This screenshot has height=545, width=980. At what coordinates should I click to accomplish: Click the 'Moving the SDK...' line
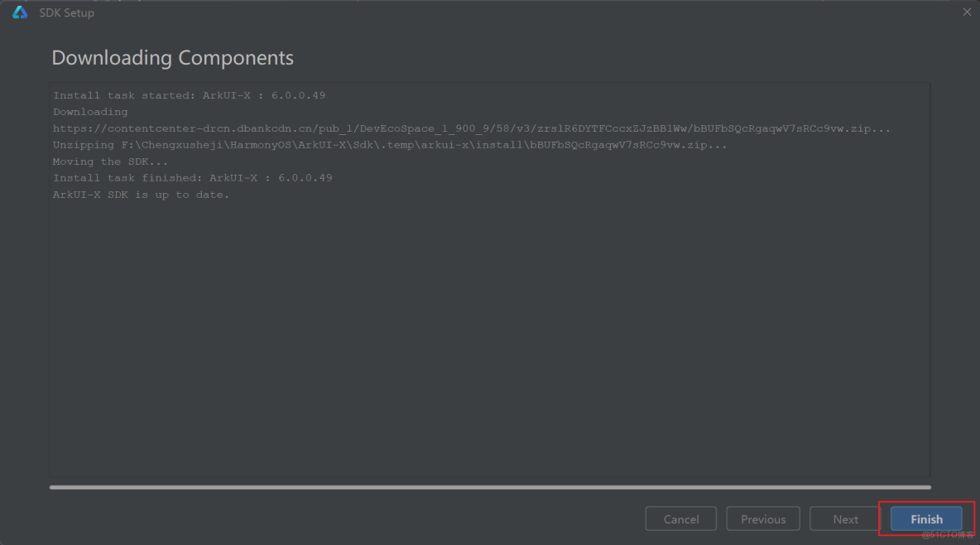[x=111, y=162]
